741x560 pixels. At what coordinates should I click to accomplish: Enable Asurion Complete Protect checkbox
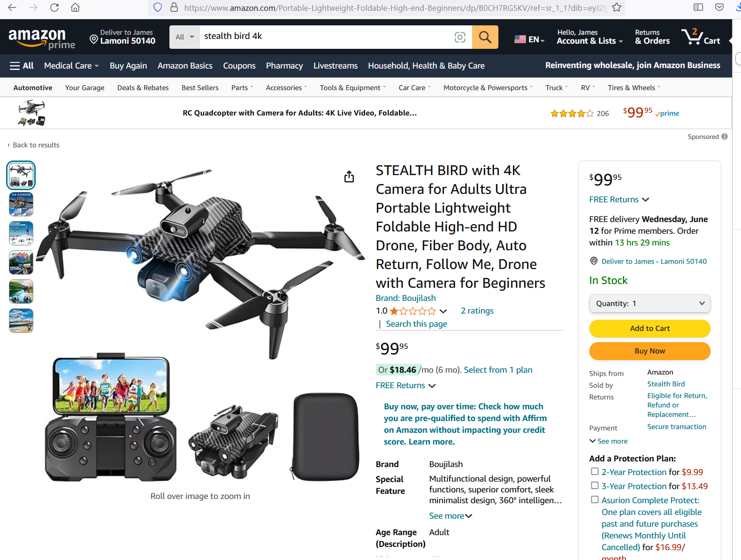coord(595,499)
